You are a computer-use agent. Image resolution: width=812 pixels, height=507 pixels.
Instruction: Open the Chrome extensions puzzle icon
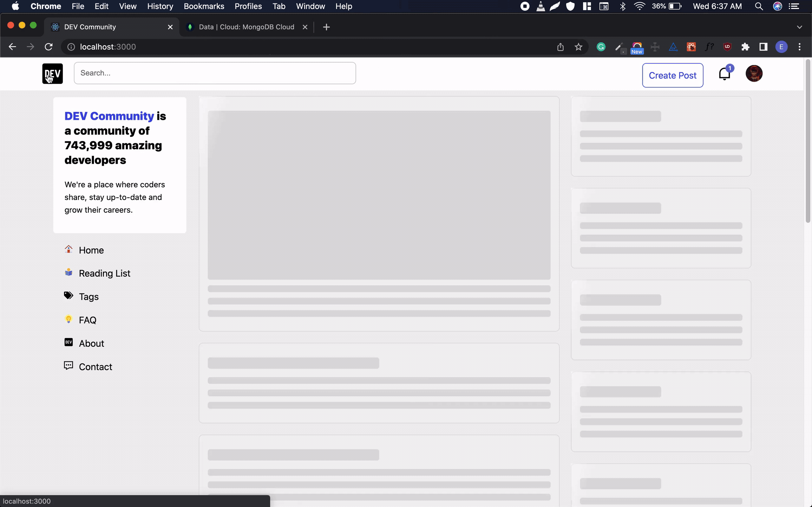[745, 47]
